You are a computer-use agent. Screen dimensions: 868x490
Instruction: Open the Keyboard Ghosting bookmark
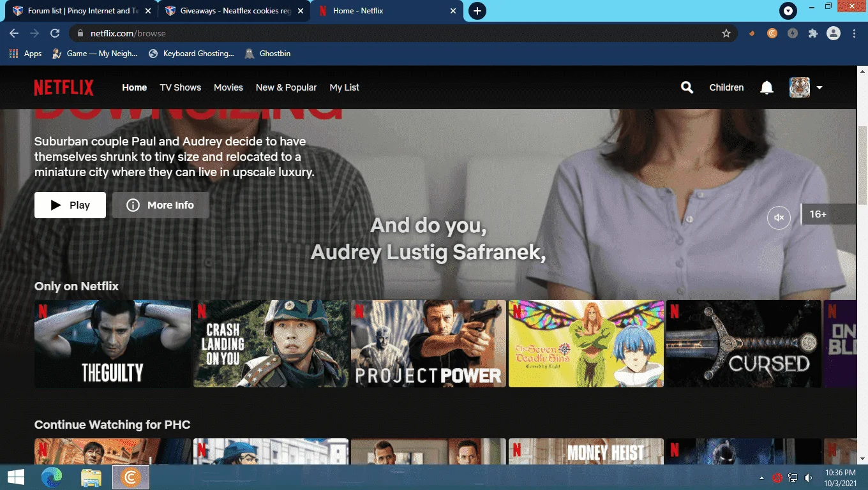[191, 54]
